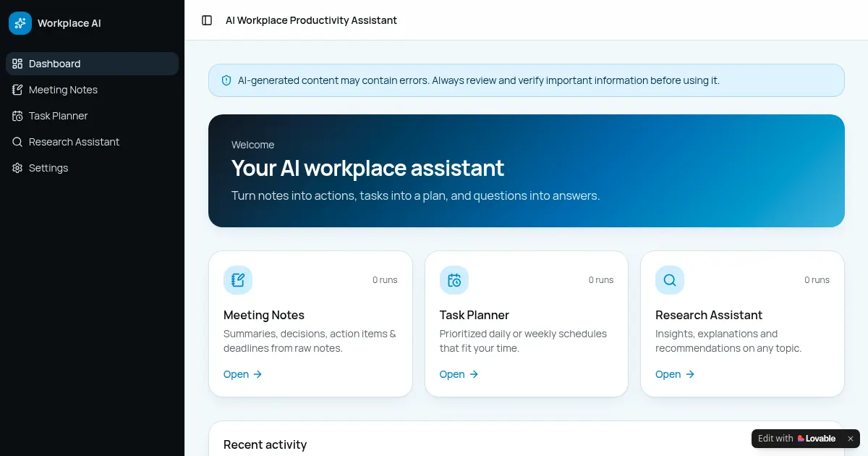Click the Workplace AI brand name
868x456 pixels.
(69, 23)
